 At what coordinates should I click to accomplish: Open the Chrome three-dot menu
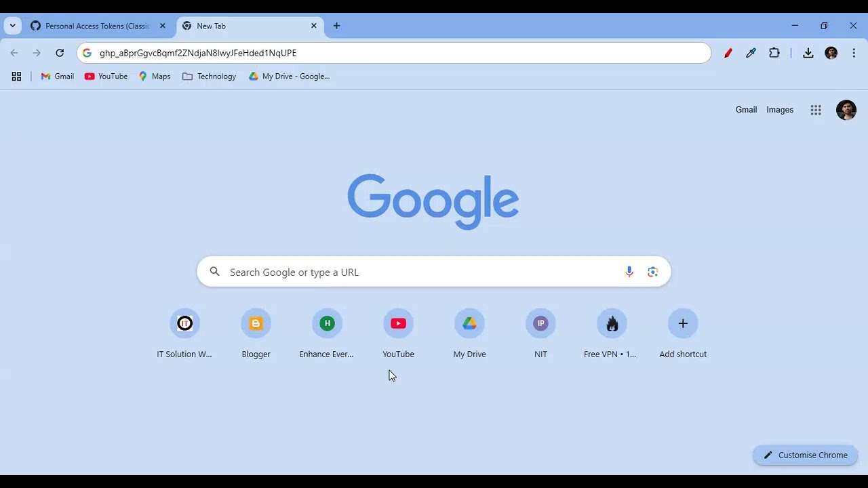pyautogui.click(x=854, y=53)
